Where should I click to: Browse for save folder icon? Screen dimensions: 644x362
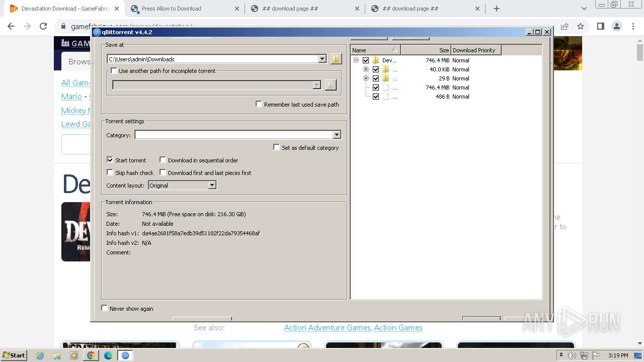click(336, 59)
